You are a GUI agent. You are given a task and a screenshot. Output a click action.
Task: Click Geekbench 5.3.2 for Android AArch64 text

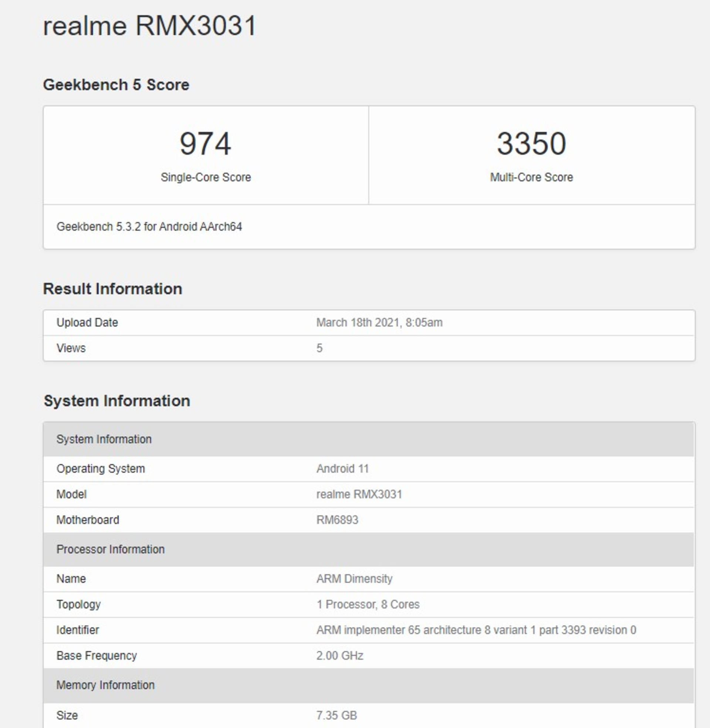[149, 227]
